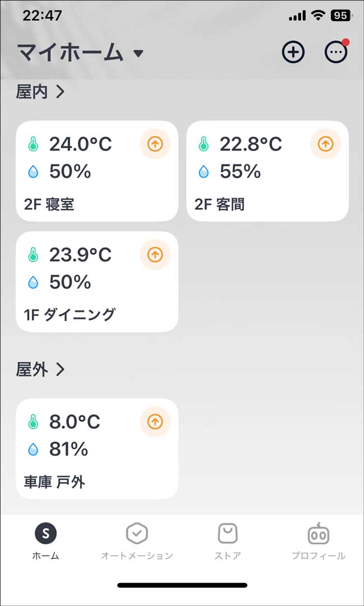Viewport: 364px width, 606px height.
Task: Tap orange arrow icon on 2F 客間 card
Action: [x=325, y=144]
